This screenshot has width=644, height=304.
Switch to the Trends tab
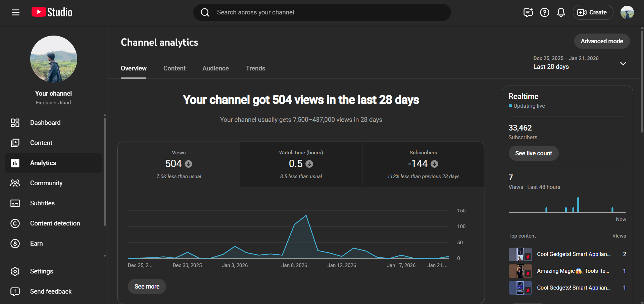coord(255,68)
